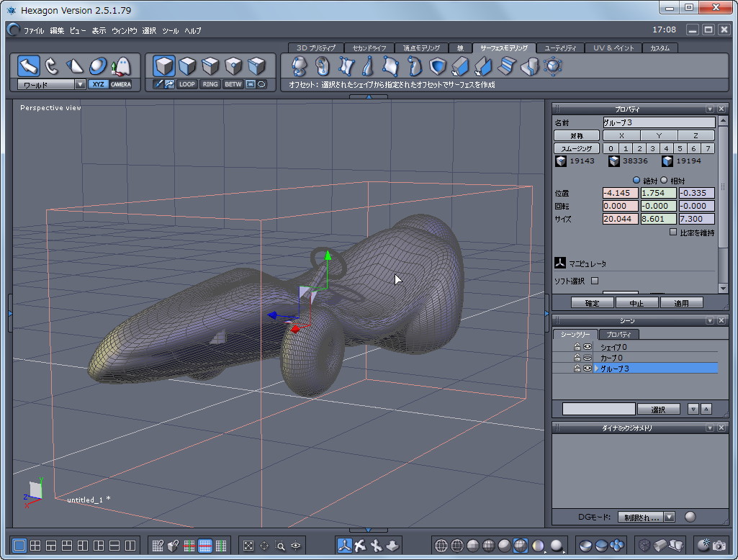Open the ワールド coordinate dropdown
Viewport: 738px width, 560px height.
pos(80,84)
